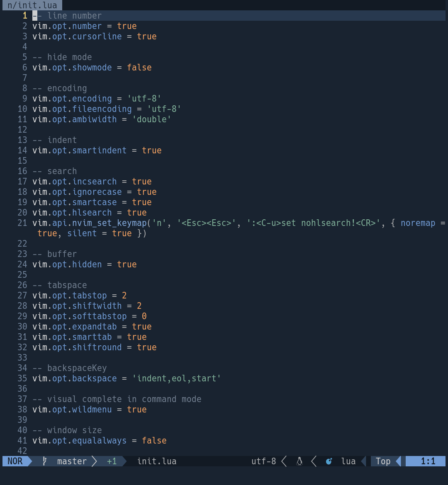Click the '<Esc><Esc>' key mapping string
This screenshot has width=448, height=485.
[207, 223]
